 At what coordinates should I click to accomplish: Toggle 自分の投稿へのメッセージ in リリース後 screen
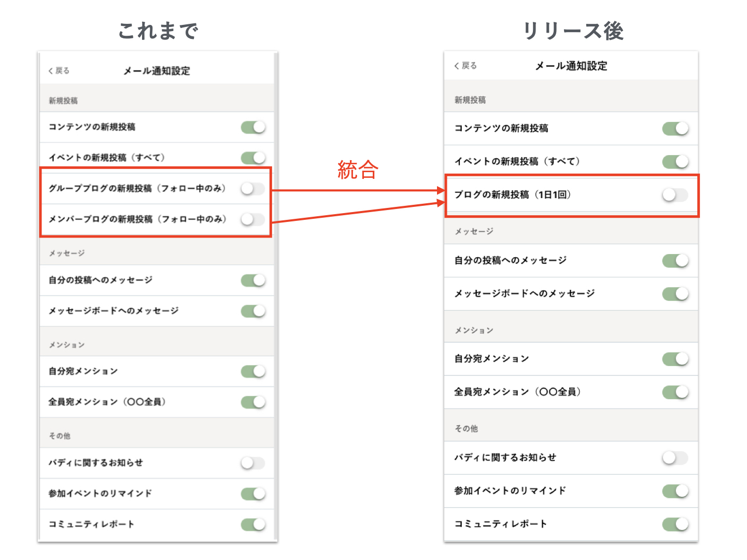(x=675, y=260)
